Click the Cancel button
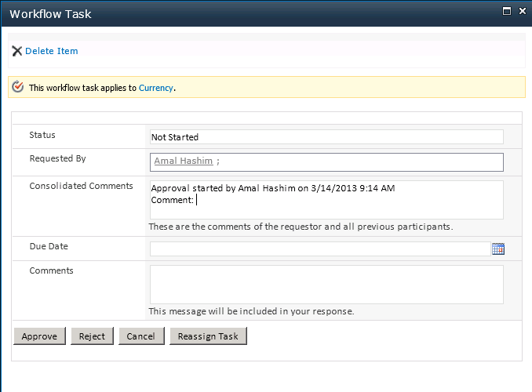This screenshot has width=532, height=392. 141,336
